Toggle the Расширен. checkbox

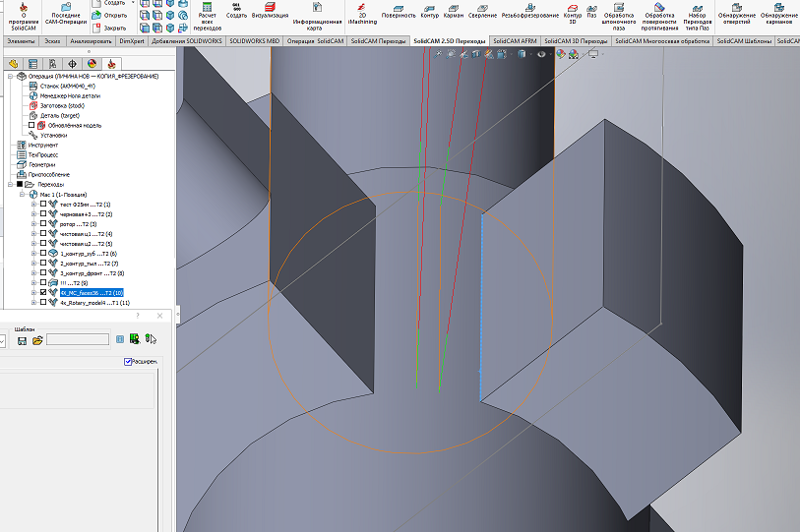coord(128,362)
